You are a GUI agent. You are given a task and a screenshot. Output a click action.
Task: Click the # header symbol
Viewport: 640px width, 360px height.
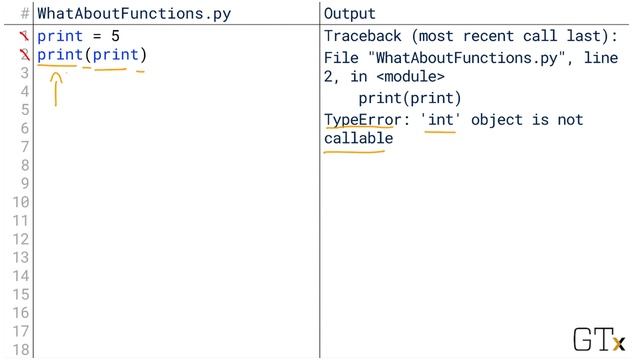[x=25, y=13]
